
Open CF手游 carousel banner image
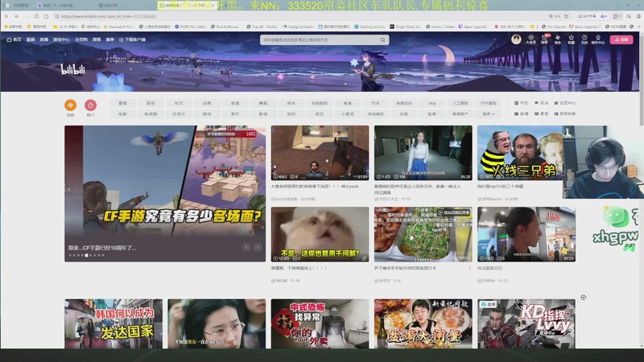[x=165, y=193]
